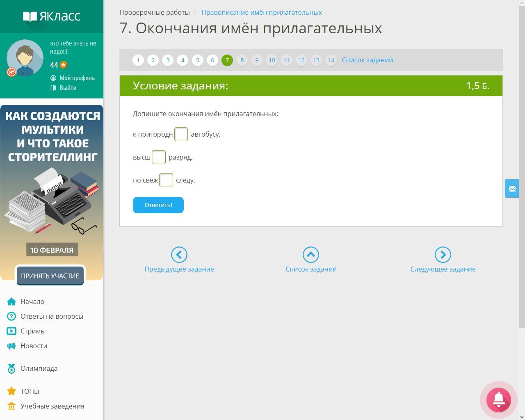Go to task number 3
The width and height of the screenshot is (525, 420).
(168, 60)
